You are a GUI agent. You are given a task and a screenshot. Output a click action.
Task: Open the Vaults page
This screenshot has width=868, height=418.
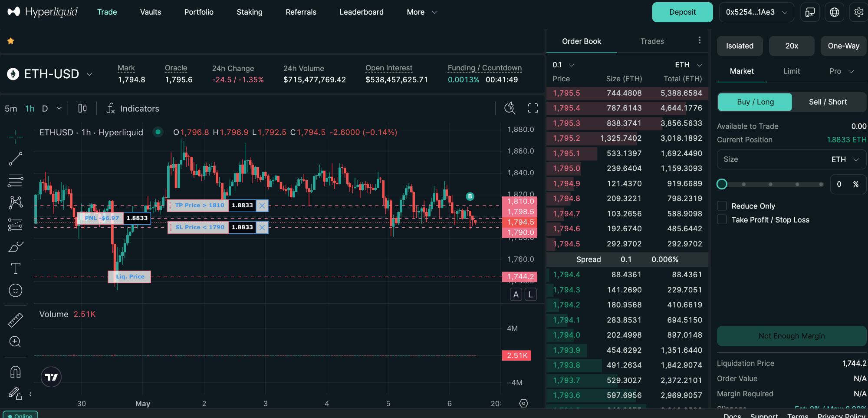click(151, 12)
